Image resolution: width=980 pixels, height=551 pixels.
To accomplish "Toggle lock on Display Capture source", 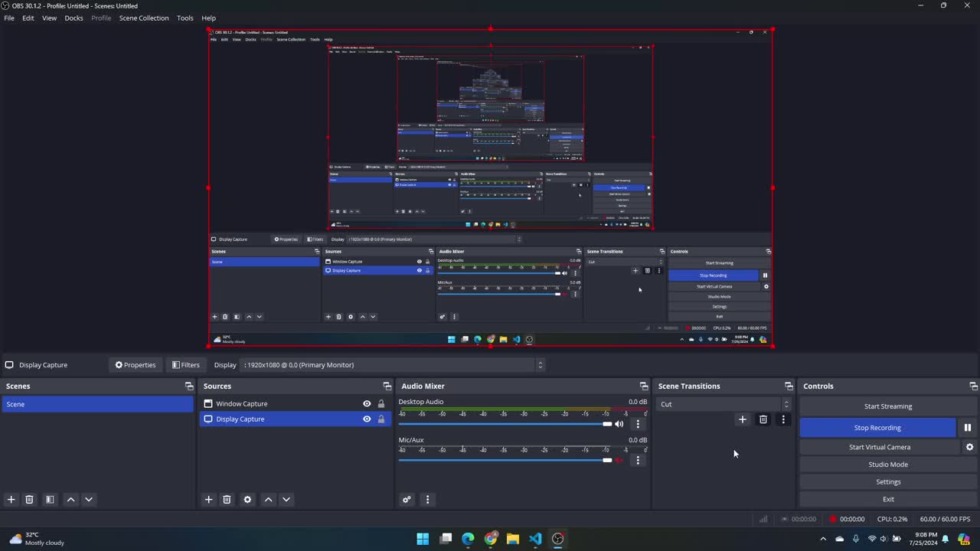I will [x=381, y=419].
